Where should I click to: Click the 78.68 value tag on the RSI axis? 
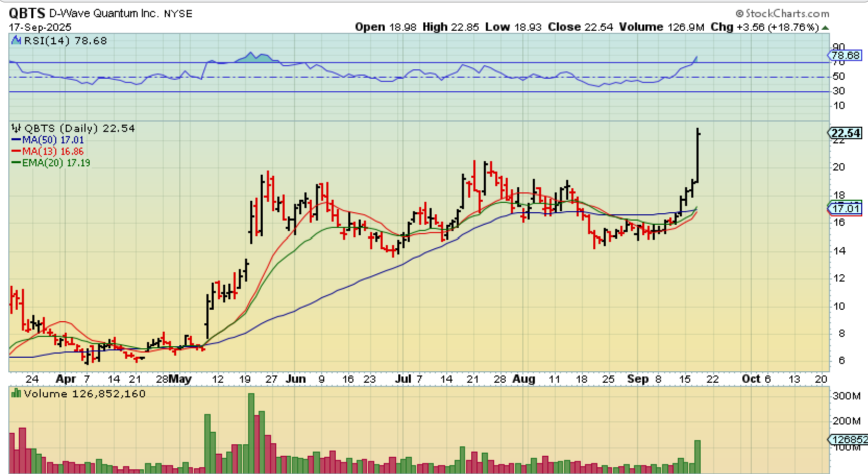click(845, 55)
